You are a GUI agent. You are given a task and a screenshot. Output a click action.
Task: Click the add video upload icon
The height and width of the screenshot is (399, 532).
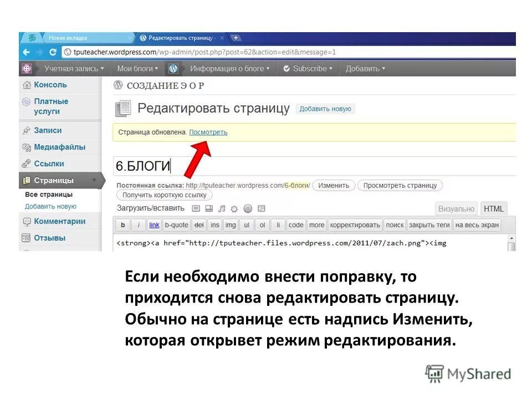click(209, 208)
